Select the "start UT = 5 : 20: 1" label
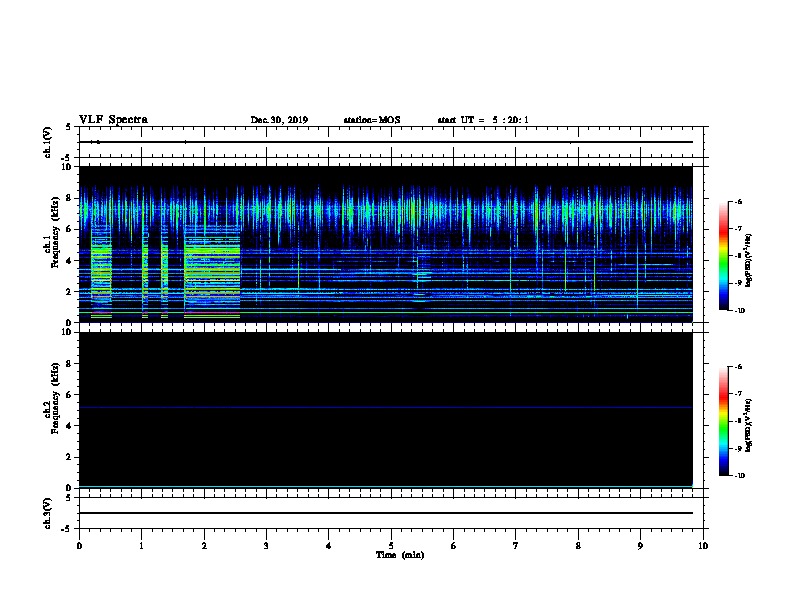The image size is (792, 612). point(483,120)
